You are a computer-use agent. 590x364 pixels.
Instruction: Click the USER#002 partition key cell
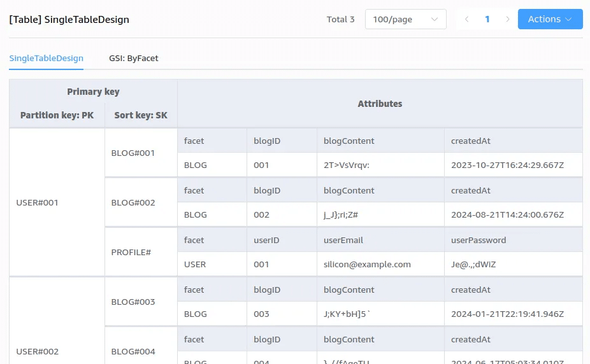37,351
